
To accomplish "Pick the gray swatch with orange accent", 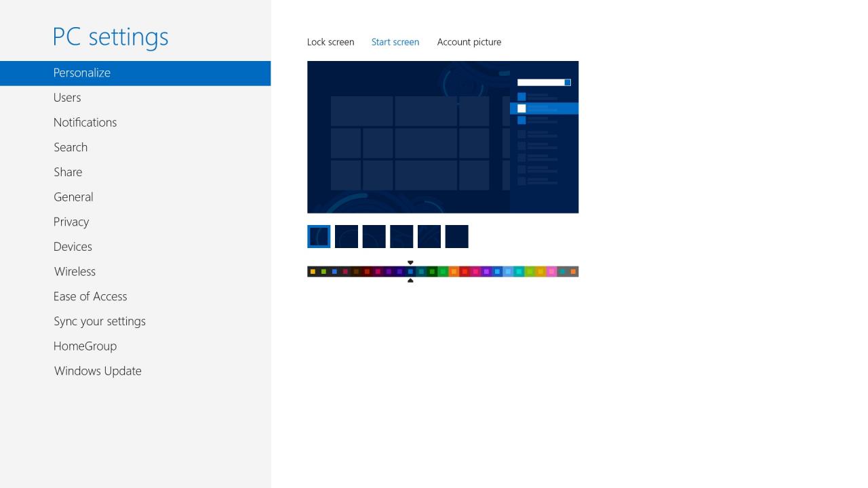I will pyautogui.click(x=573, y=272).
